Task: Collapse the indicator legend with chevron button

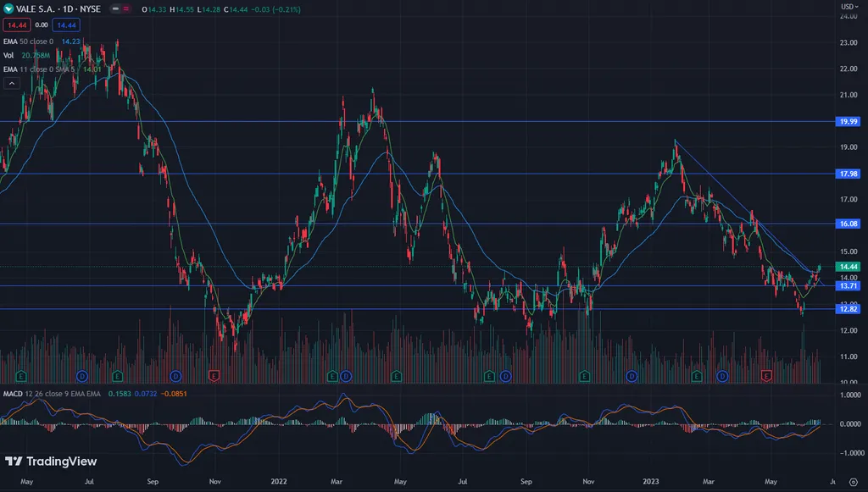Action: pos(12,83)
